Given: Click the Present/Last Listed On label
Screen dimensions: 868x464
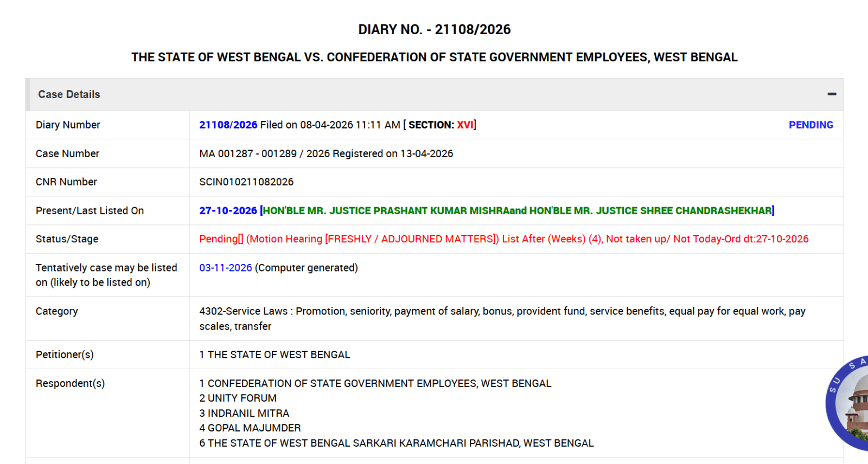Looking at the screenshot, I should (90, 210).
